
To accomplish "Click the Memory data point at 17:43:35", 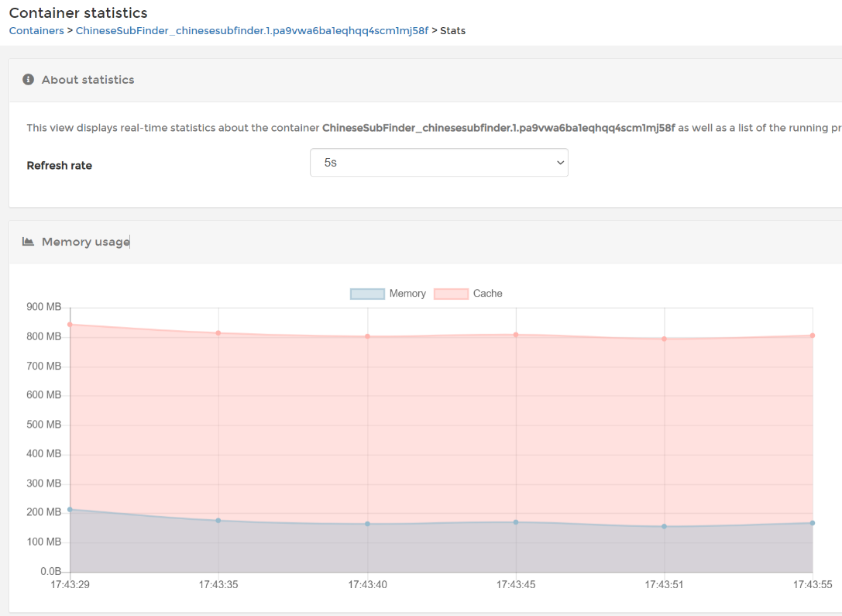I will coord(218,521).
